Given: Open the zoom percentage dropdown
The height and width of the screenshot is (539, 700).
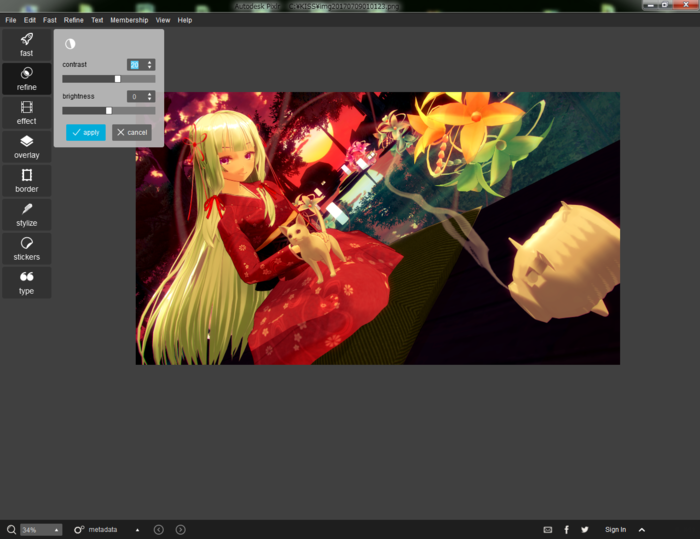Looking at the screenshot, I should (x=56, y=530).
